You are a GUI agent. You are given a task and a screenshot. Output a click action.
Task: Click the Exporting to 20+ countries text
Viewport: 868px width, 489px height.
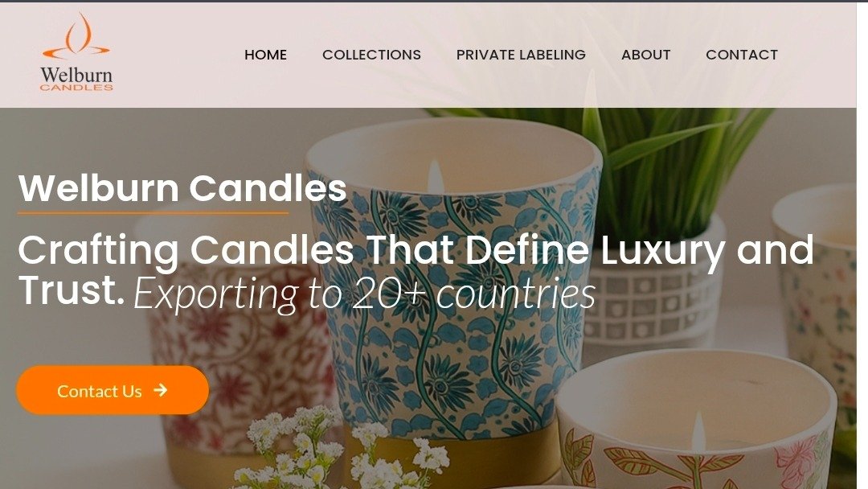point(364,294)
